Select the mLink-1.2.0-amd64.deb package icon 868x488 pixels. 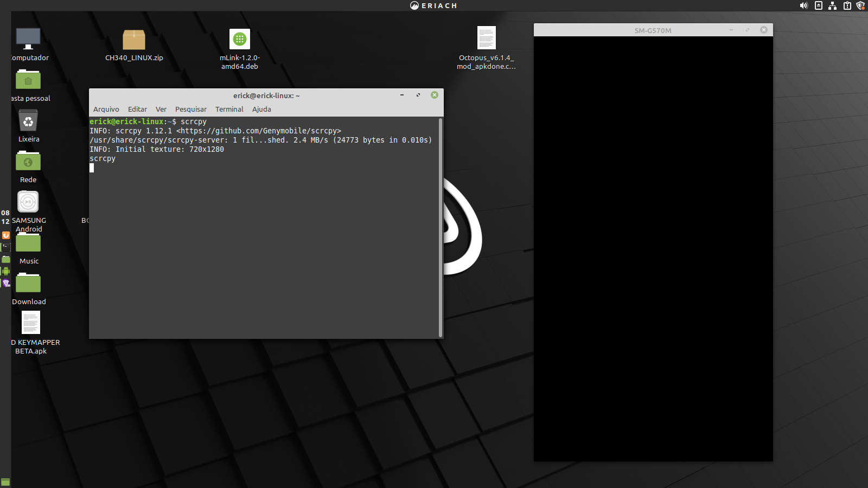point(239,40)
